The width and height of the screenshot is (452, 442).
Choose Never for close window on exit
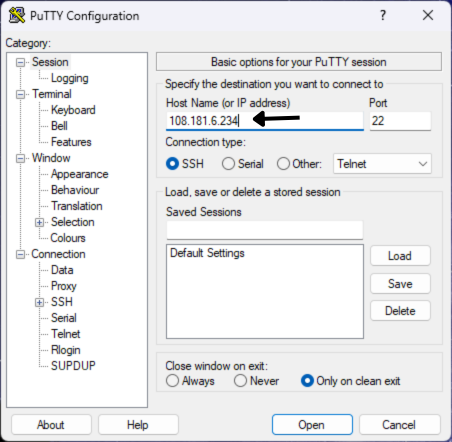240,381
